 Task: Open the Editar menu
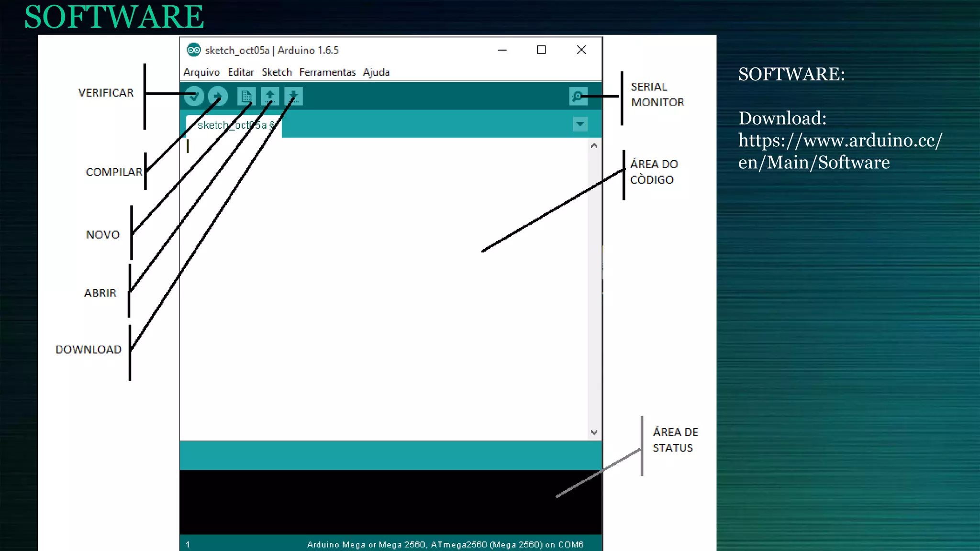[241, 72]
